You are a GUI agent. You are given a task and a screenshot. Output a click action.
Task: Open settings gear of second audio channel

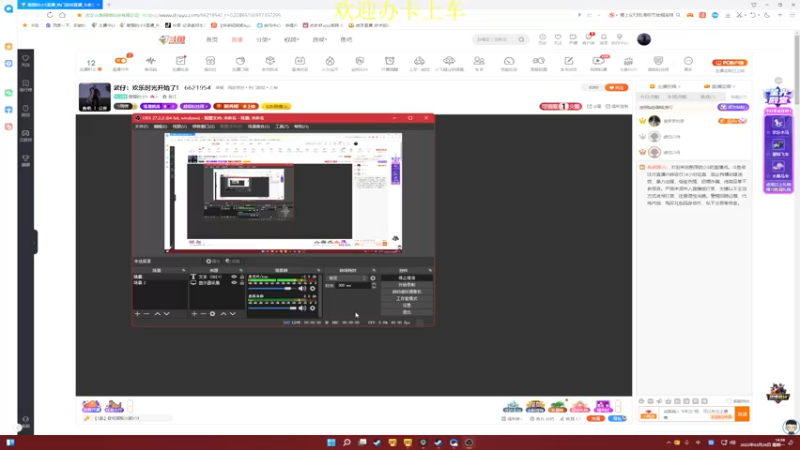(x=313, y=308)
